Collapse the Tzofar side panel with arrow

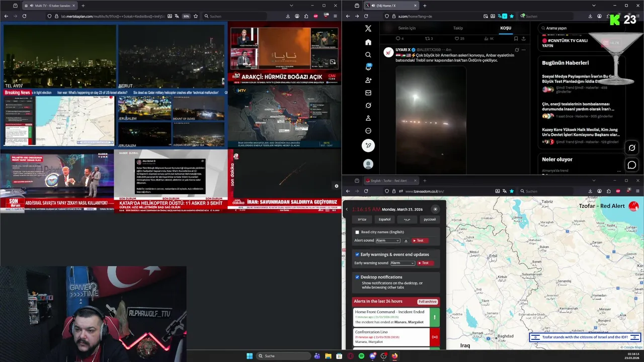click(x=347, y=209)
